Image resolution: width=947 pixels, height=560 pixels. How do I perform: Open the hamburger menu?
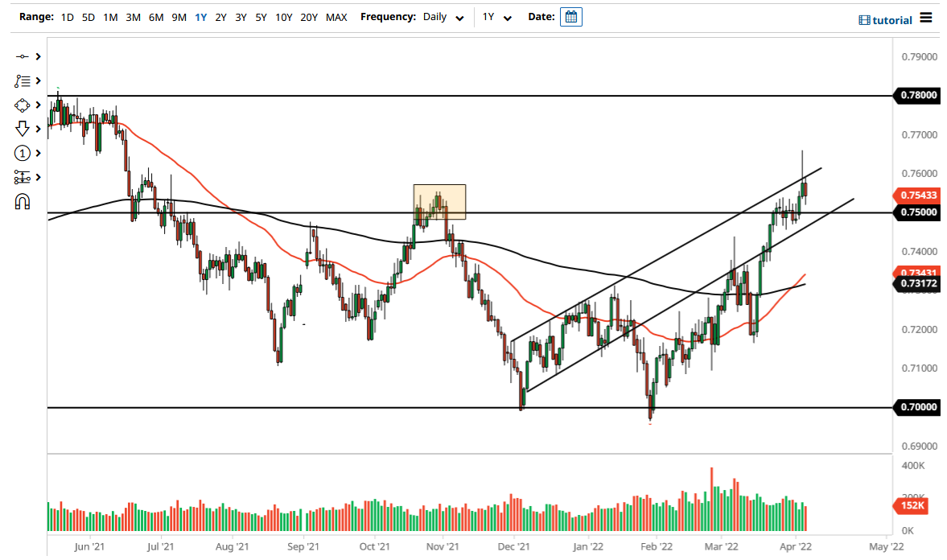(926, 18)
